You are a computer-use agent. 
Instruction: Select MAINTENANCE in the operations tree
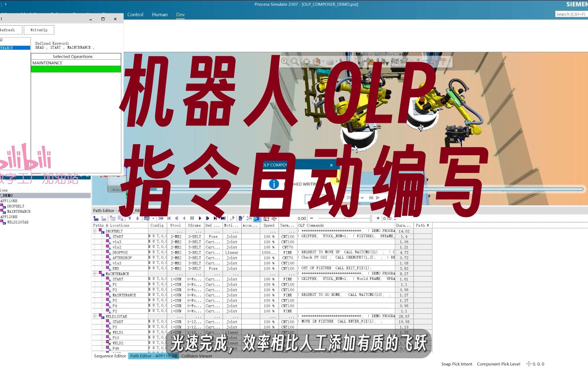pyautogui.click(x=19, y=211)
